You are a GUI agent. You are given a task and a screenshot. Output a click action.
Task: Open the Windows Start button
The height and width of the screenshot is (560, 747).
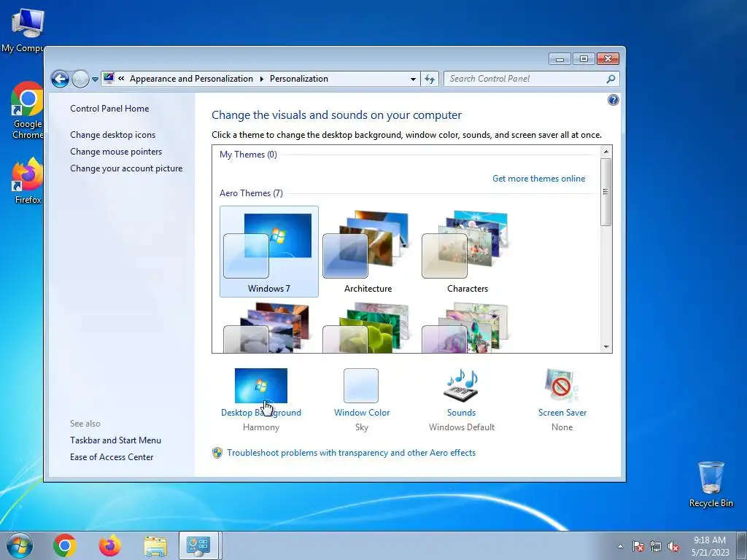point(20,545)
